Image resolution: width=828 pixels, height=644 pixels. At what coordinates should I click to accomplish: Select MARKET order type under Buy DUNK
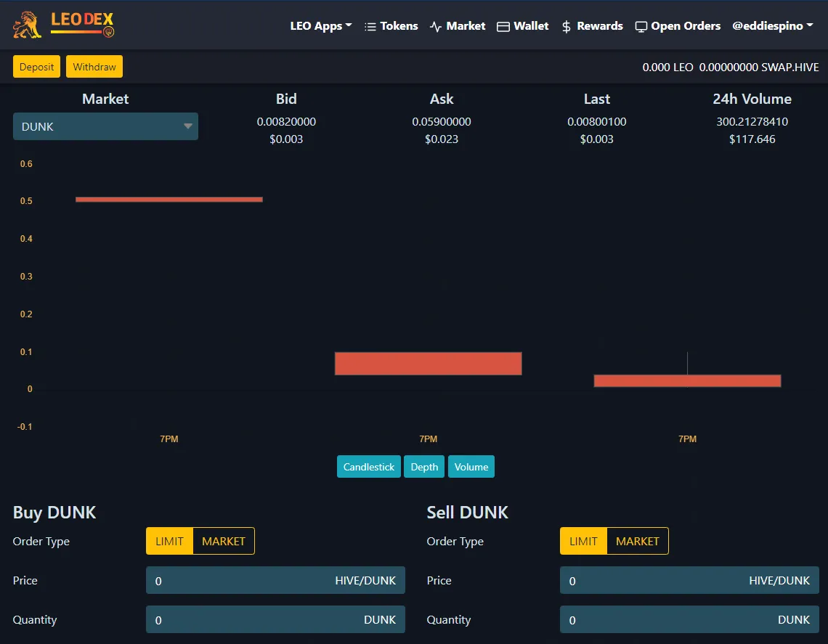click(224, 541)
